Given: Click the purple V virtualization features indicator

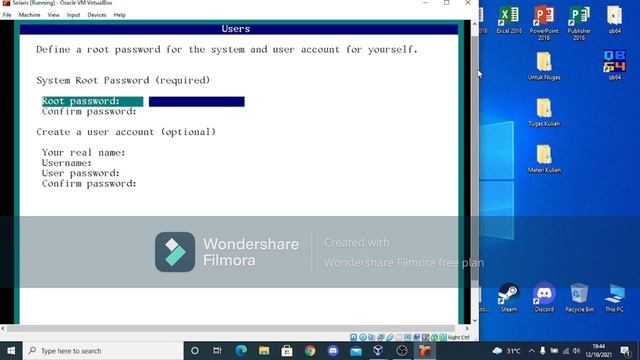Looking at the screenshot, I should (x=425, y=337).
